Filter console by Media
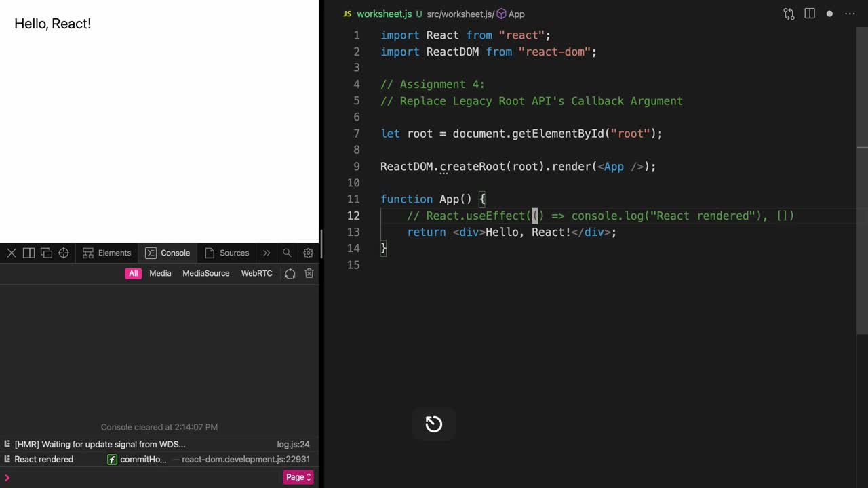 point(160,273)
